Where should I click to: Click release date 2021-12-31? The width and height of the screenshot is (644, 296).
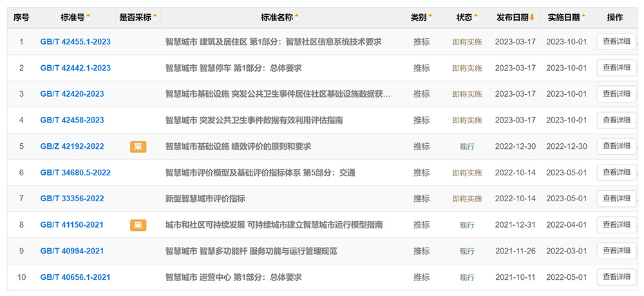tap(515, 225)
